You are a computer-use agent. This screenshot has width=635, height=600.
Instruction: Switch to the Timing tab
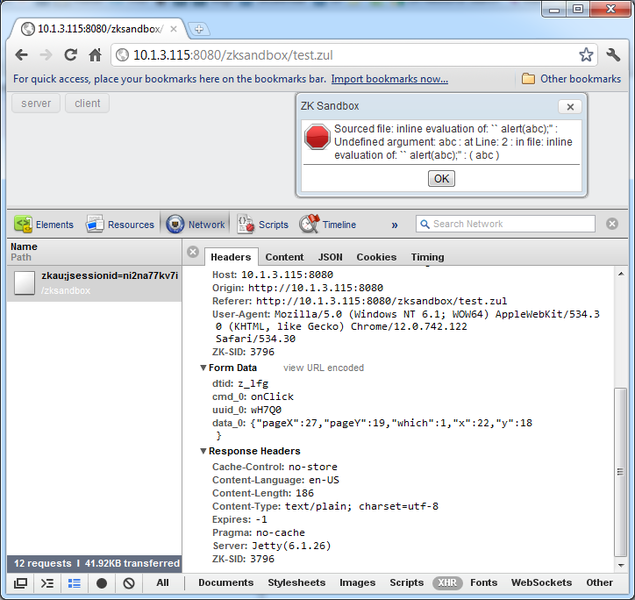(x=428, y=257)
